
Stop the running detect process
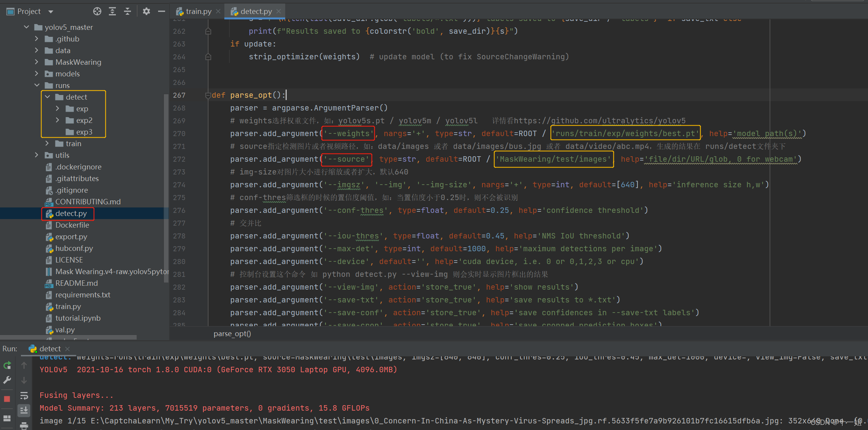7,399
